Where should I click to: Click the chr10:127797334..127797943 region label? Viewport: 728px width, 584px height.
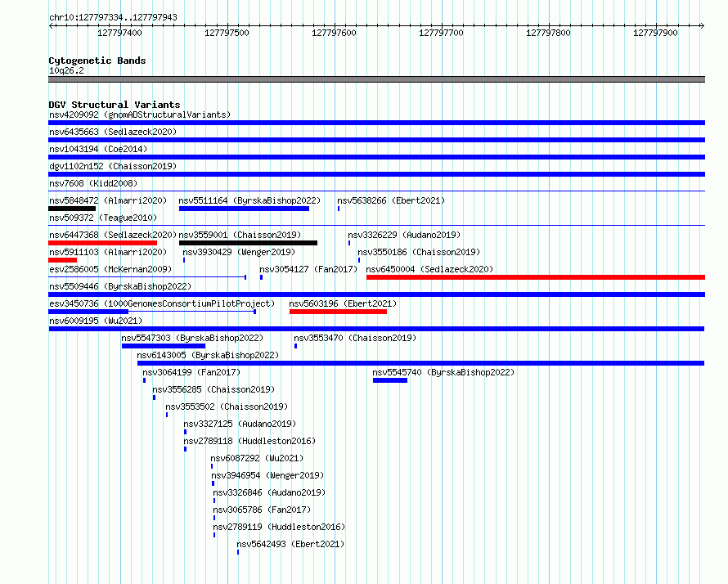(113, 17)
